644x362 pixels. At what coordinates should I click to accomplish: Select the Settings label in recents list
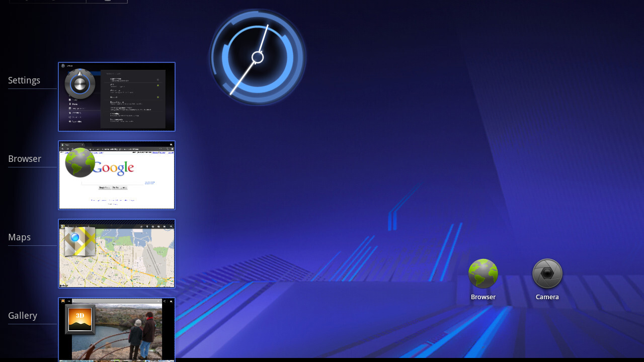[x=24, y=80]
